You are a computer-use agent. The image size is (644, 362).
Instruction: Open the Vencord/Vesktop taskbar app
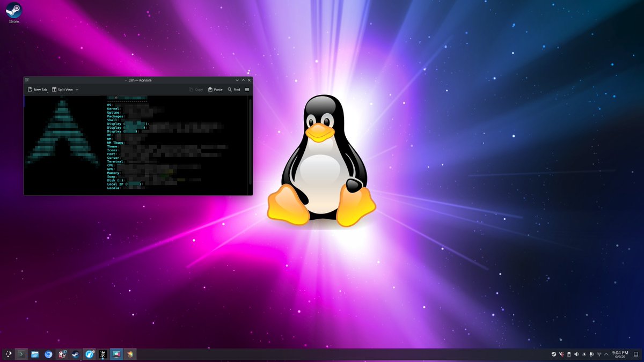tap(62, 354)
